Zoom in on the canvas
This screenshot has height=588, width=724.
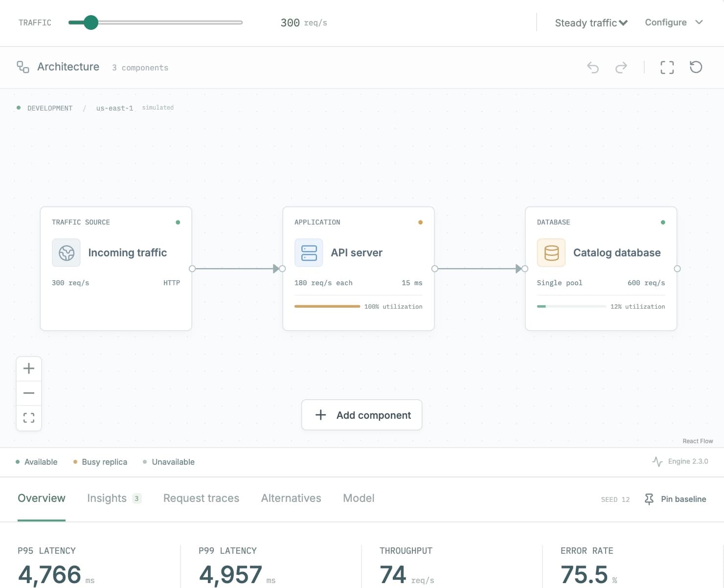click(29, 368)
